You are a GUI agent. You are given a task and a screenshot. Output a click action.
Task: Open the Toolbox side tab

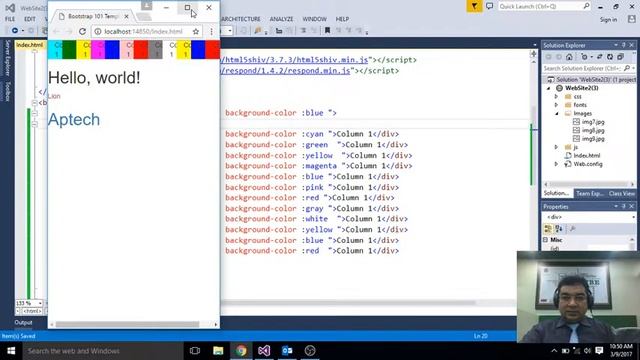7,91
